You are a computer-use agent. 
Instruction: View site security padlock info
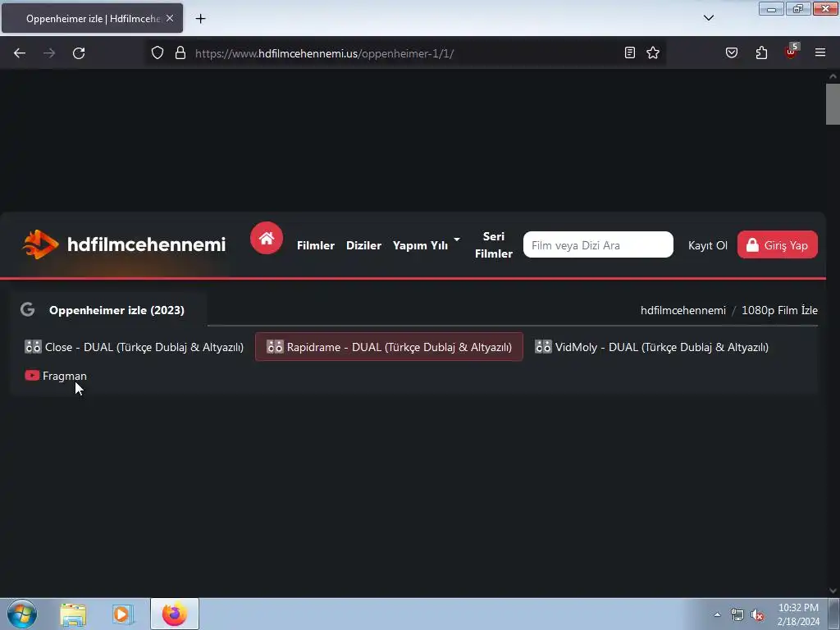point(180,53)
